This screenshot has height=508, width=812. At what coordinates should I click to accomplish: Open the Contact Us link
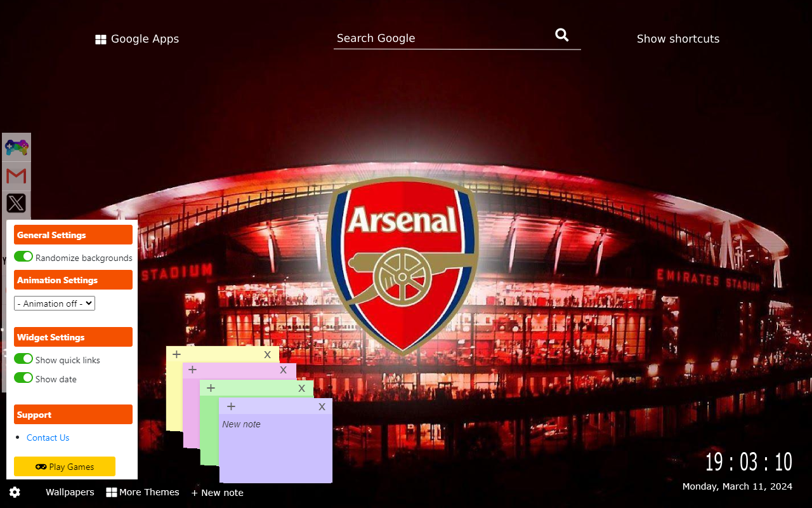(48, 438)
